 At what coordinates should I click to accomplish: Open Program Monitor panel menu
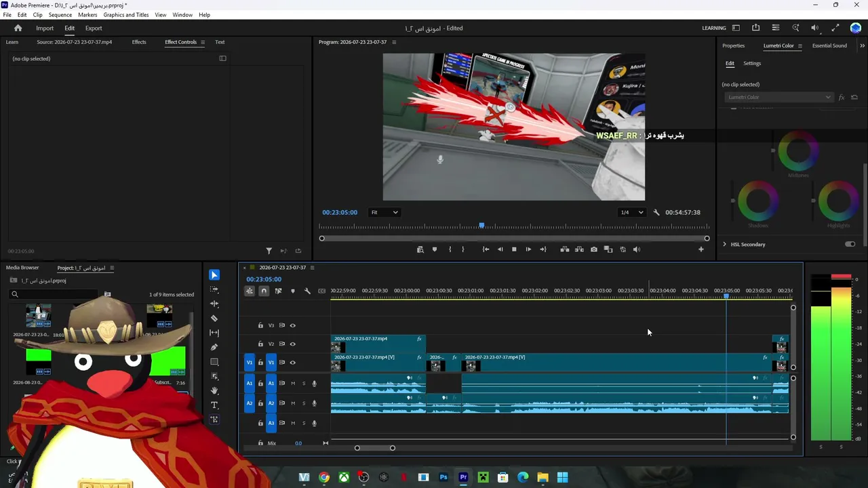coord(394,42)
